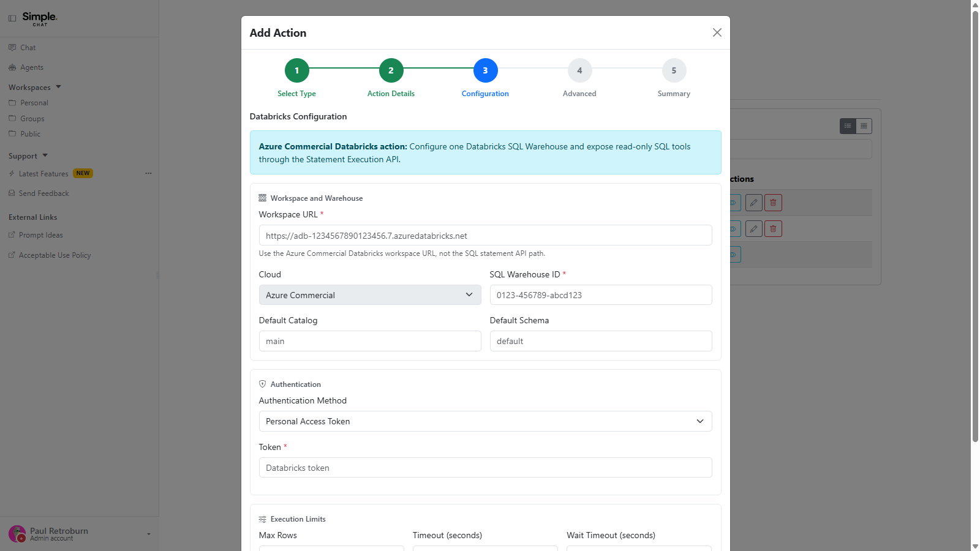The width and height of the screenshot is (980, 551).
Task: Click the Chat icon in sidebar
Action: coord(12,47)
